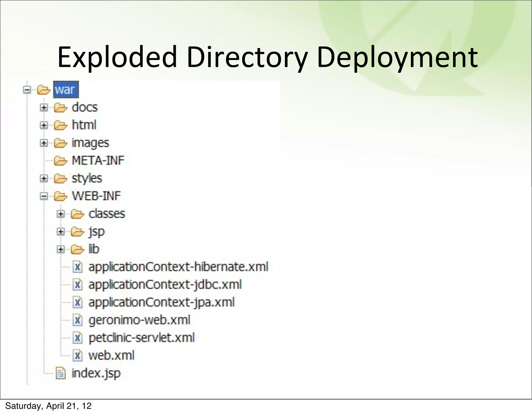Select the html tree label
The image size is (532, 414).
tap(84, 125)
